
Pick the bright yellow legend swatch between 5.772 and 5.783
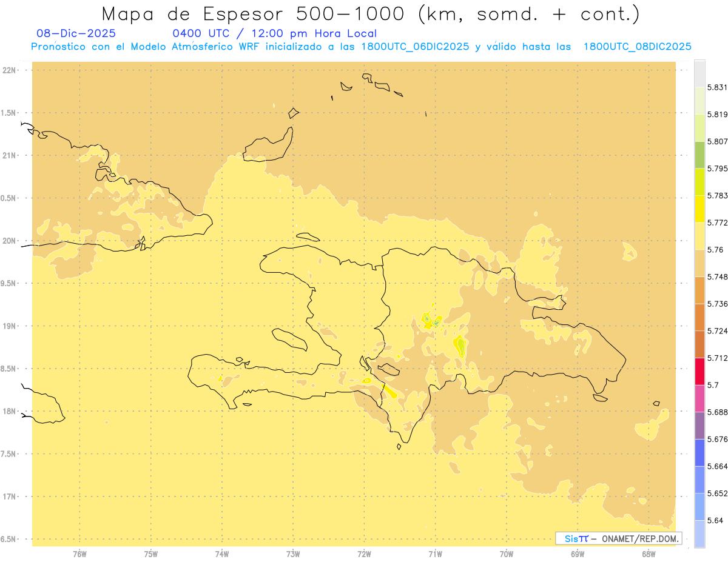coord(699,209)
